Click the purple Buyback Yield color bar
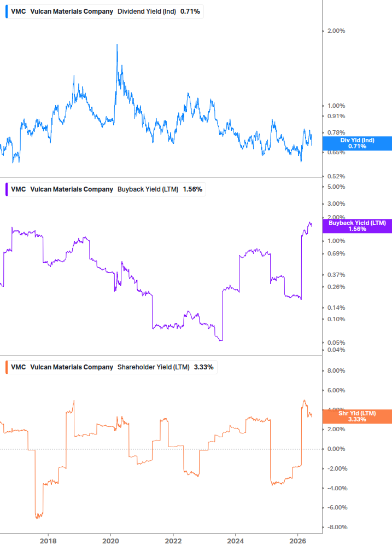This screenshot has height=550, width=392. 7,189
